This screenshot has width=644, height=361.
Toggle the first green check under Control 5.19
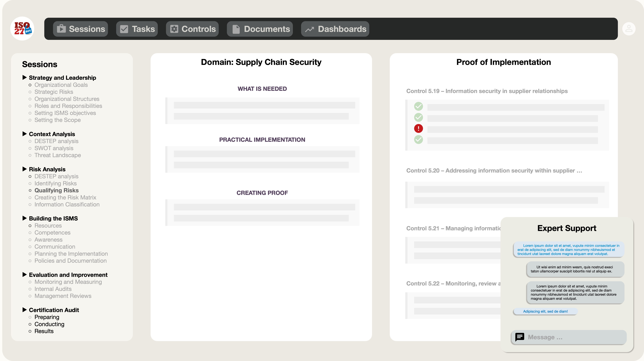418,106
